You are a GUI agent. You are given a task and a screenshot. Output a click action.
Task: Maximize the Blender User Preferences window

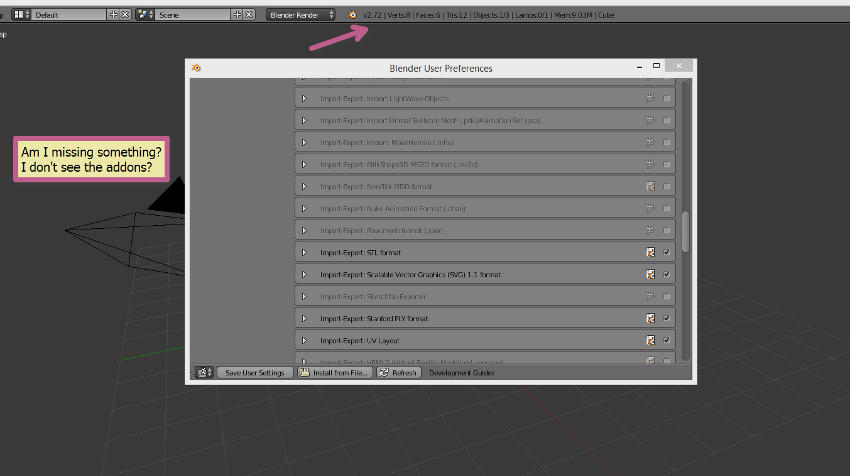tap(656, 66)
